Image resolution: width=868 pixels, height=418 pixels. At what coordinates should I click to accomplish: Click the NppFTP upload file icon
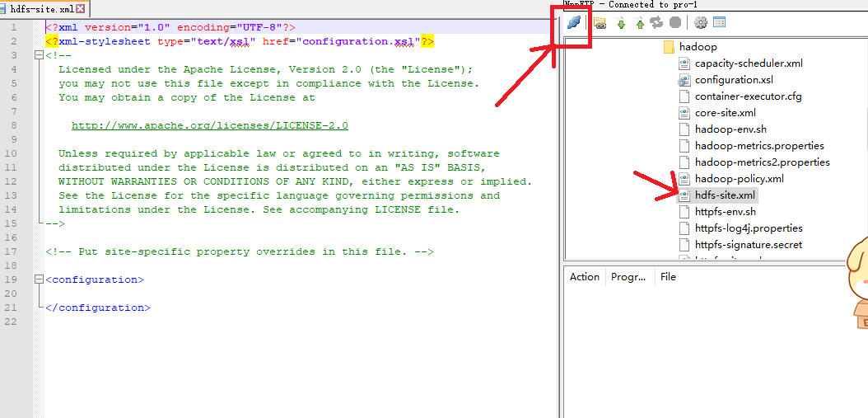[x=639, y=23]
